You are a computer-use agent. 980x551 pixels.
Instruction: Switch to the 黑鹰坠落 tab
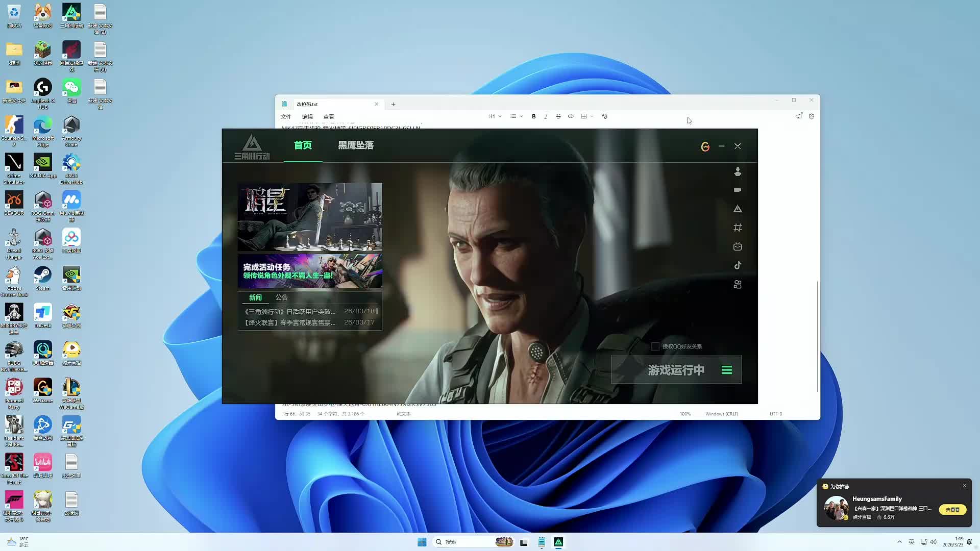click(356, 145)
